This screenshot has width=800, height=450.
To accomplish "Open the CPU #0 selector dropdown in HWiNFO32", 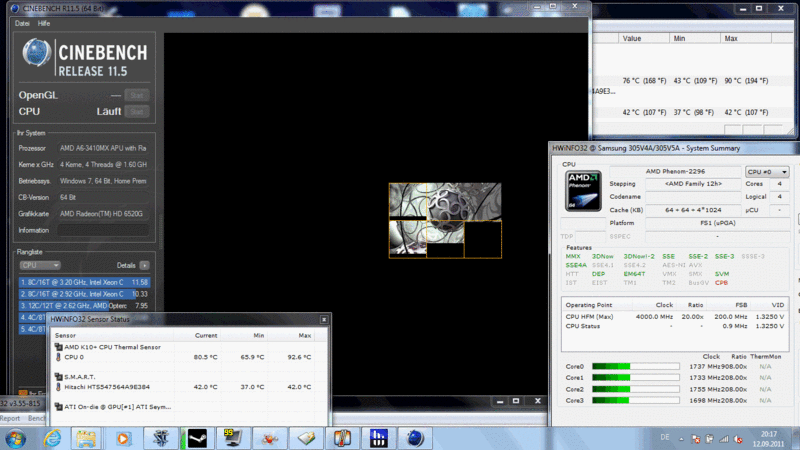I will tap(767, 172).
